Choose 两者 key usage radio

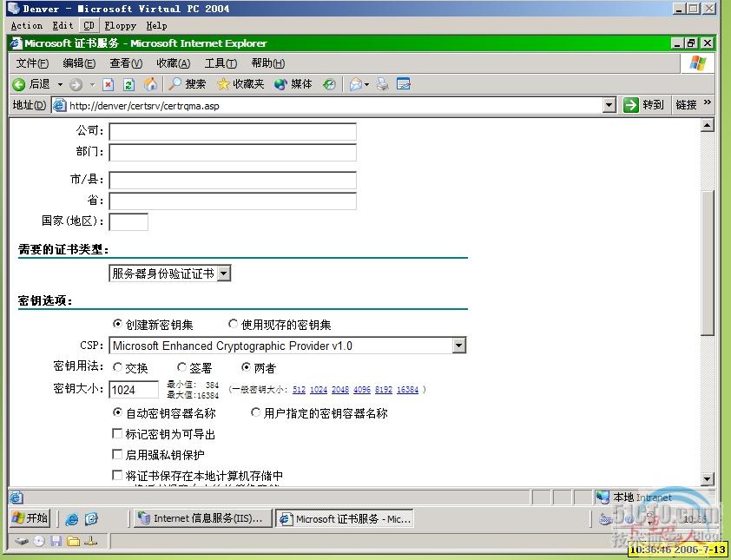(247, 367)
